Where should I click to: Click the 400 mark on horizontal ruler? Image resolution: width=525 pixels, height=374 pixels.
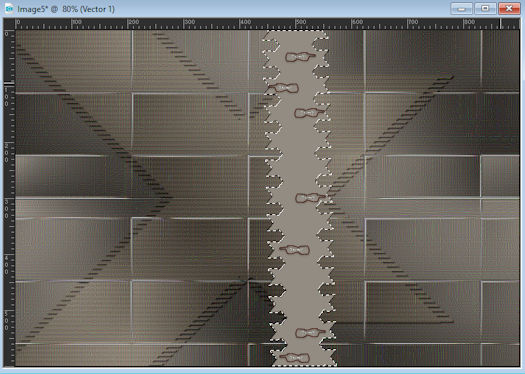point(245,22)
